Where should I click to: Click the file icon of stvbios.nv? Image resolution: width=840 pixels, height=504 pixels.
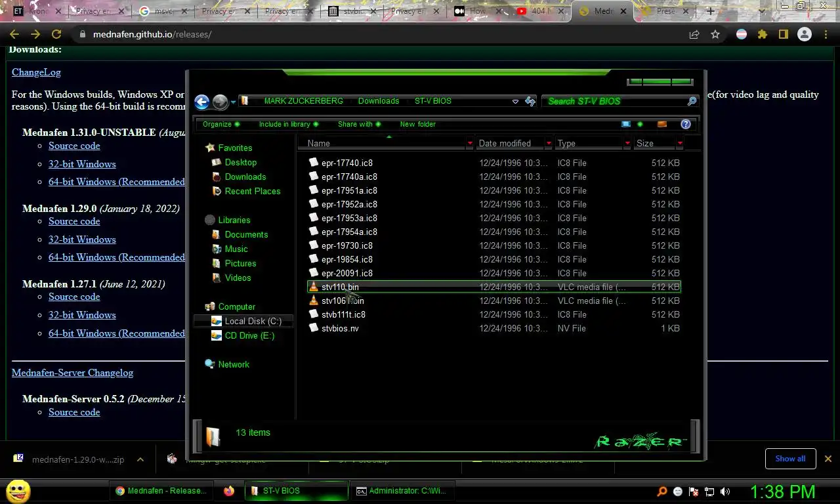click(314, 328)
